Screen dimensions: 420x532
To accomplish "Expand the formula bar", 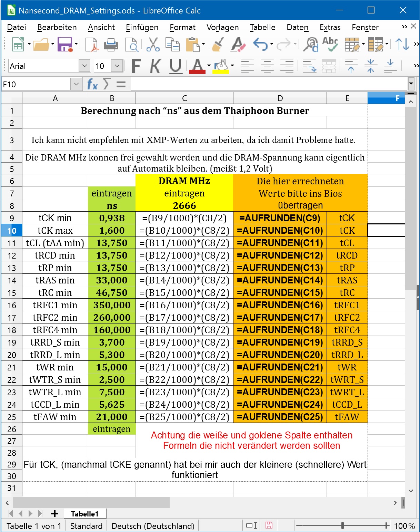I will pyautogui.click(x=411, y=84).
